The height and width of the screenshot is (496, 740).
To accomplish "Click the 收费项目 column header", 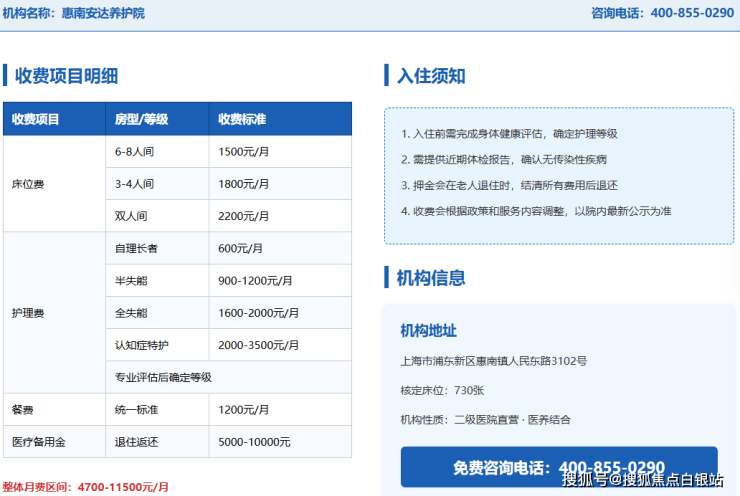I will (x=54, y=119).
